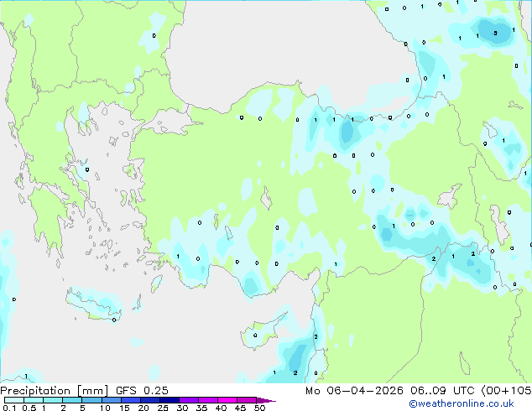This screenshot has width=532, height=411.
Task: Select the "30" legend scale label
Action: pyautogui.click(x=182, y=408)
